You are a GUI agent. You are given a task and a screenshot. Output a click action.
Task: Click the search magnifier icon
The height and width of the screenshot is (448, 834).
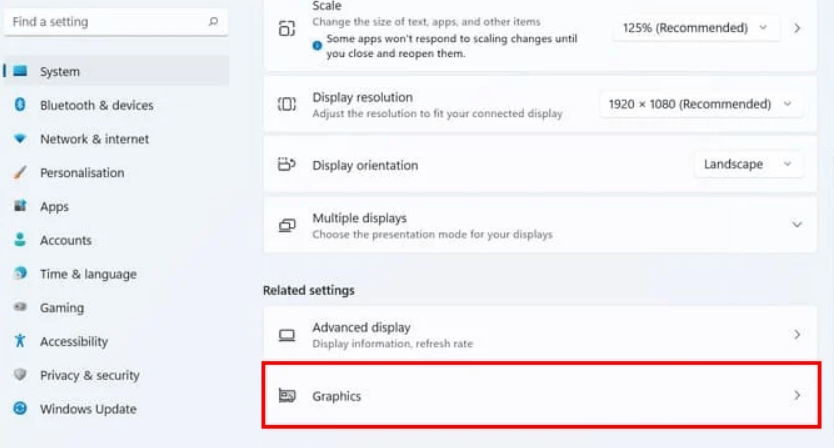[x=213, y=21]
